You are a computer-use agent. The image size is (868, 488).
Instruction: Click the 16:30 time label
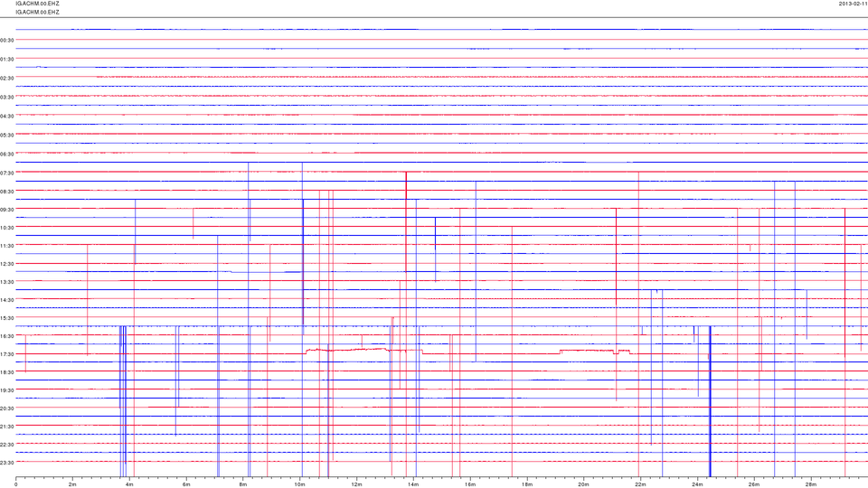[6, 336]
